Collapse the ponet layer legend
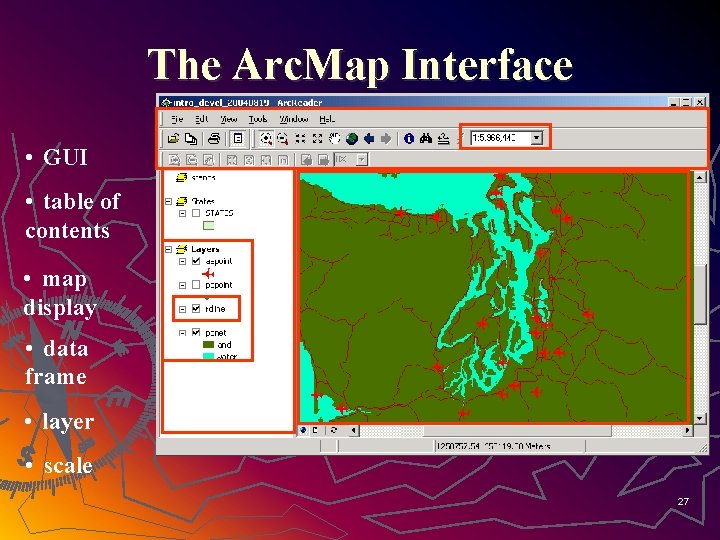Screen dimensions: 720x540 (x=182, y=332)
